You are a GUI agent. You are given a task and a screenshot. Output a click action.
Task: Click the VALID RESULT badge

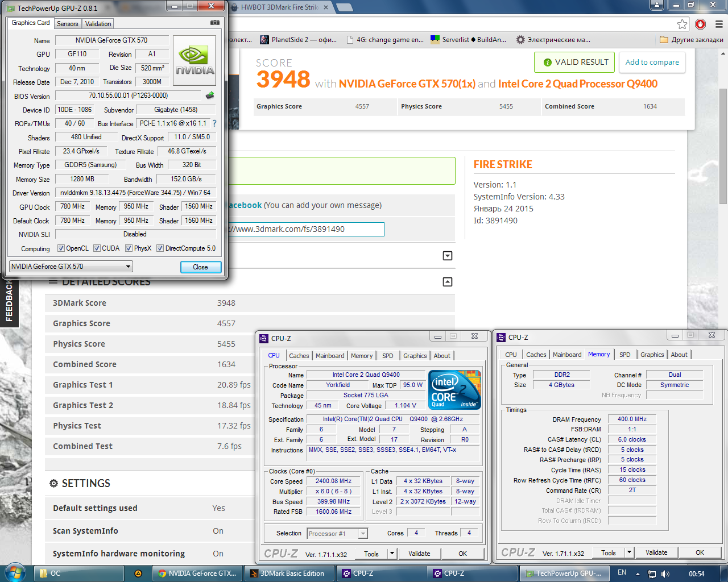575,62
